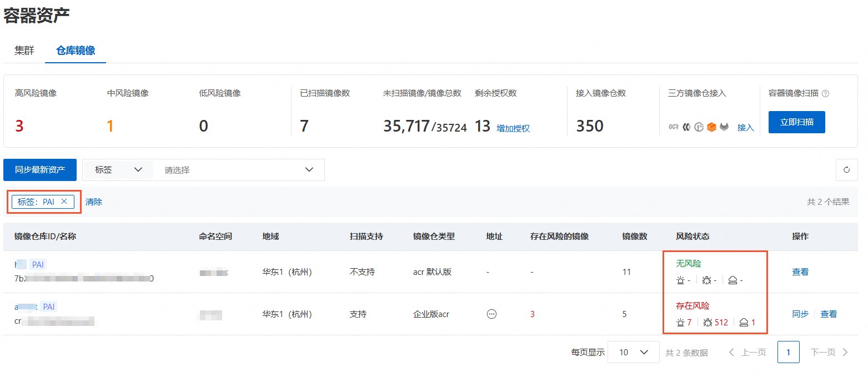Click bug icon with count 512
The width and height of the screenshot is (868, 377).
707,322
